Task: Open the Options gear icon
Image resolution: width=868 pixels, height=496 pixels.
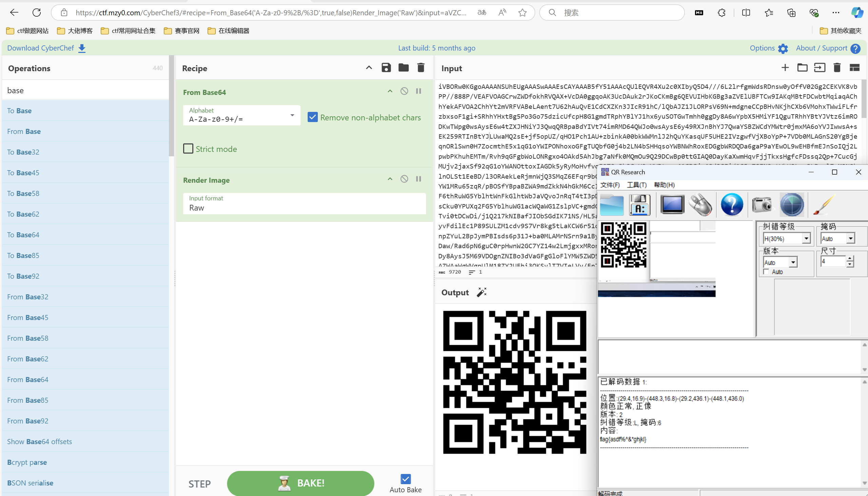Action: point(783,48)
